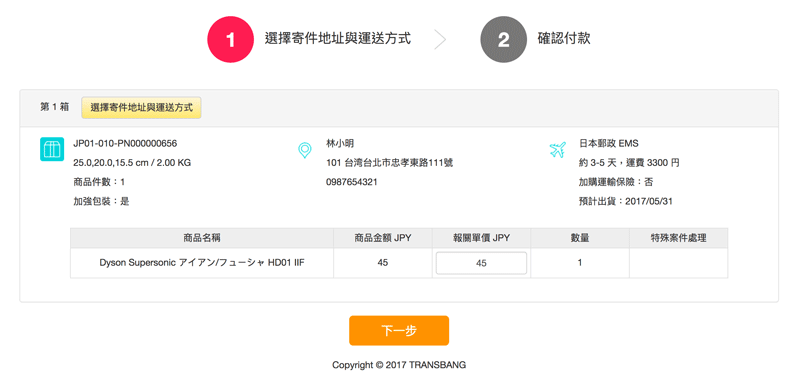Click the arrow between the steps
The width and height of the screenshot is (800, 380).
(440, 40)
